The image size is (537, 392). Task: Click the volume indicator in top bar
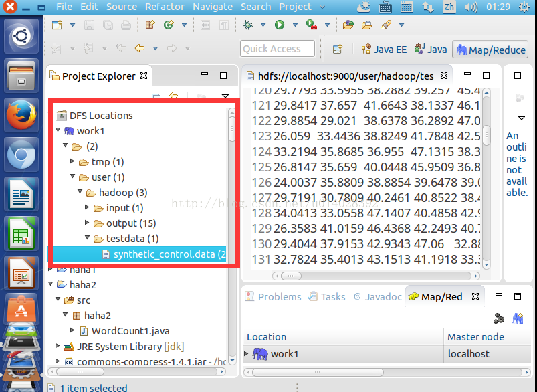[x=471, y=7]
